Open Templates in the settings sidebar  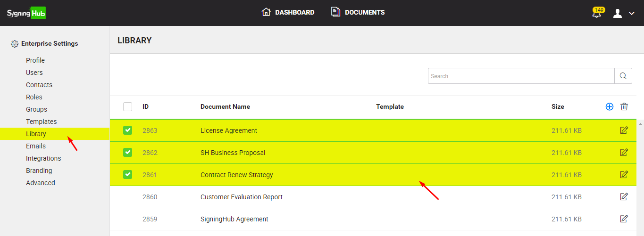point(42,122)
